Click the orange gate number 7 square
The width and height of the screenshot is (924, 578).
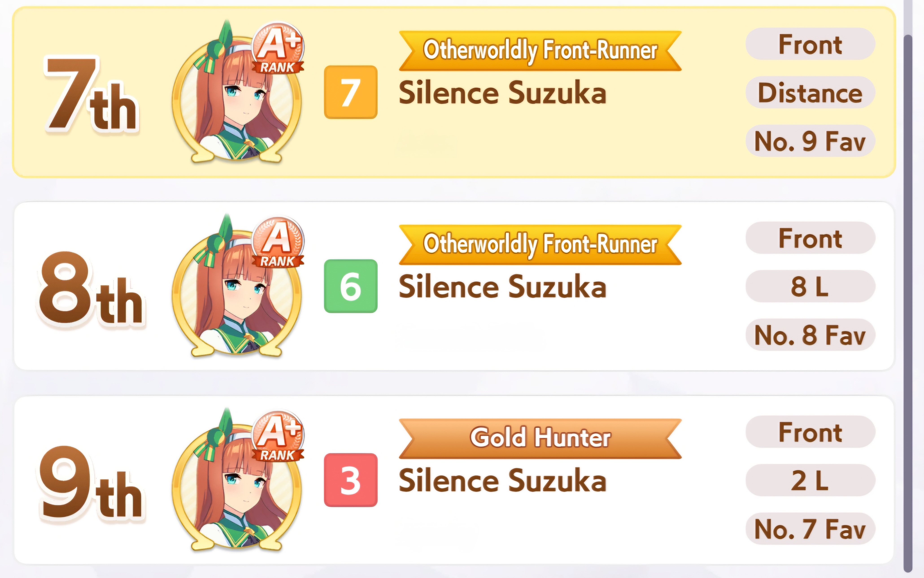[351, 92]
